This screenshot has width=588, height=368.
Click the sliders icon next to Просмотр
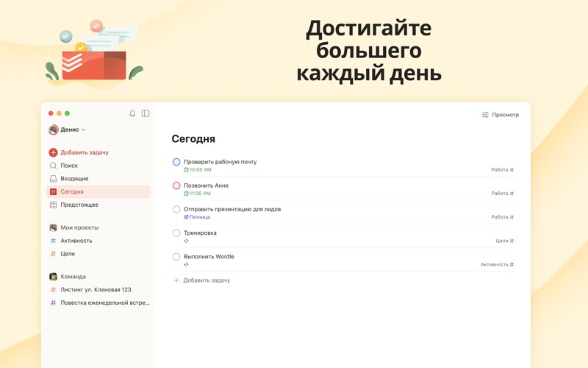point(485,115)
